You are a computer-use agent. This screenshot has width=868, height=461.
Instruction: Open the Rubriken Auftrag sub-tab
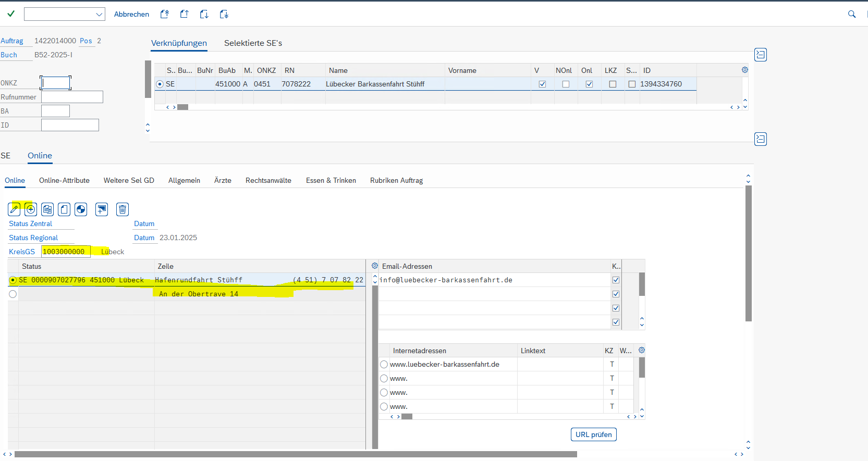pos(396,180)
